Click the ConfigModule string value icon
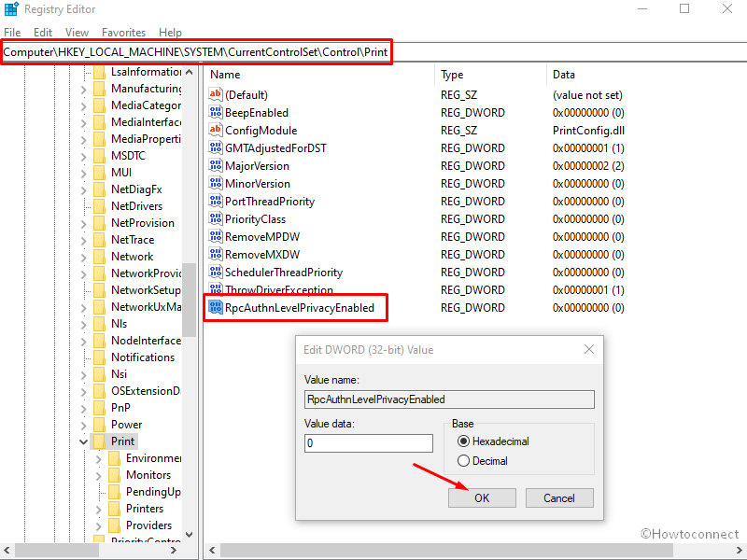The image size is (747, 560). pos(216,130)
